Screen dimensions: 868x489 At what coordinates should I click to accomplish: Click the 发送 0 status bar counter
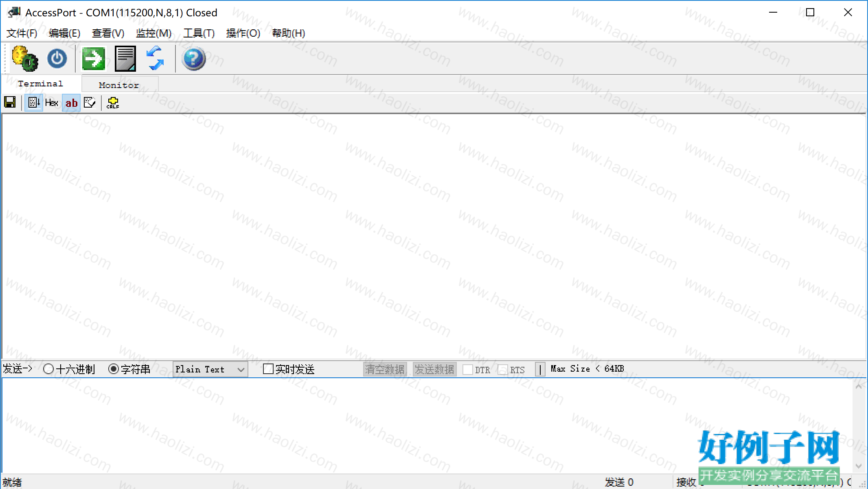(619, 482)
